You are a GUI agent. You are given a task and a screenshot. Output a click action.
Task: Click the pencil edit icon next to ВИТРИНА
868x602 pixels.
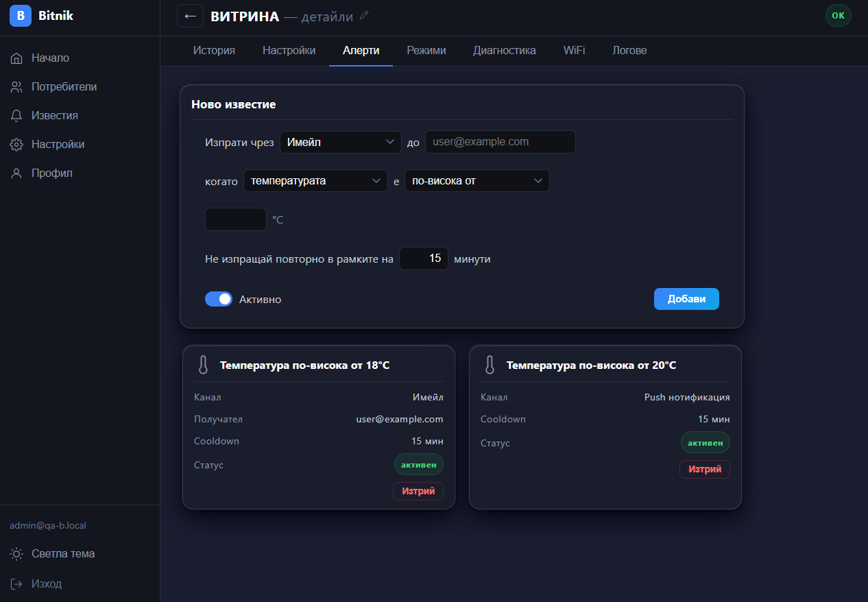(364, 15)
